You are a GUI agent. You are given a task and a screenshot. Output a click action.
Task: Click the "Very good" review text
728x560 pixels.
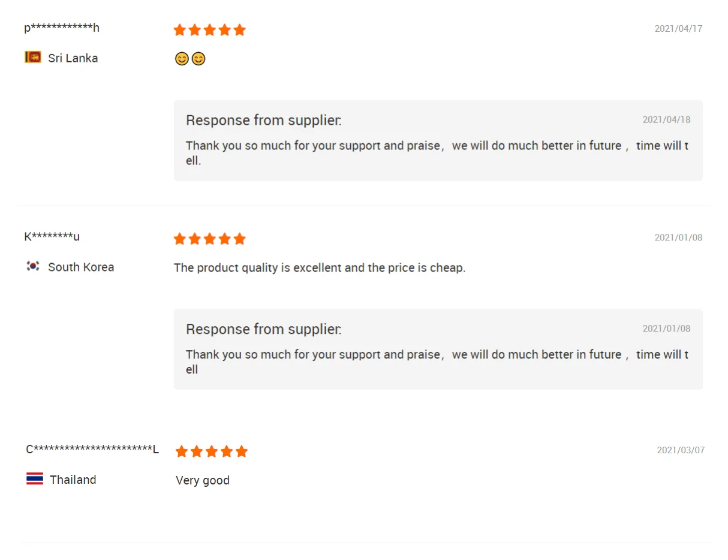(x=203, y=480)
